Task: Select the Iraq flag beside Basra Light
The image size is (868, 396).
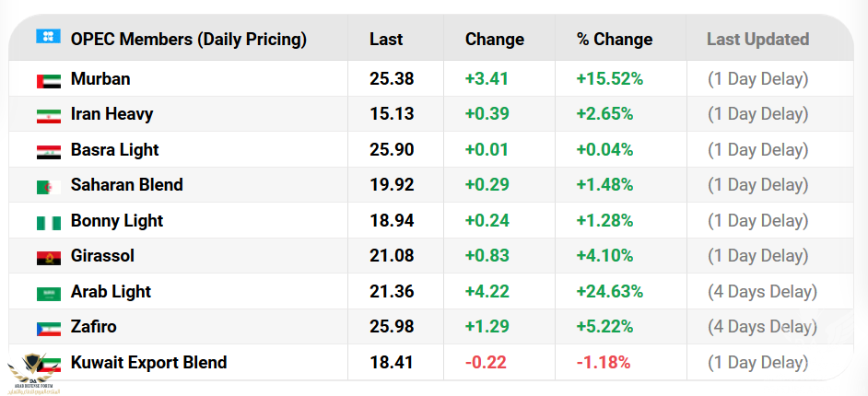Action: pyautogui.click(x=48, y=151)
